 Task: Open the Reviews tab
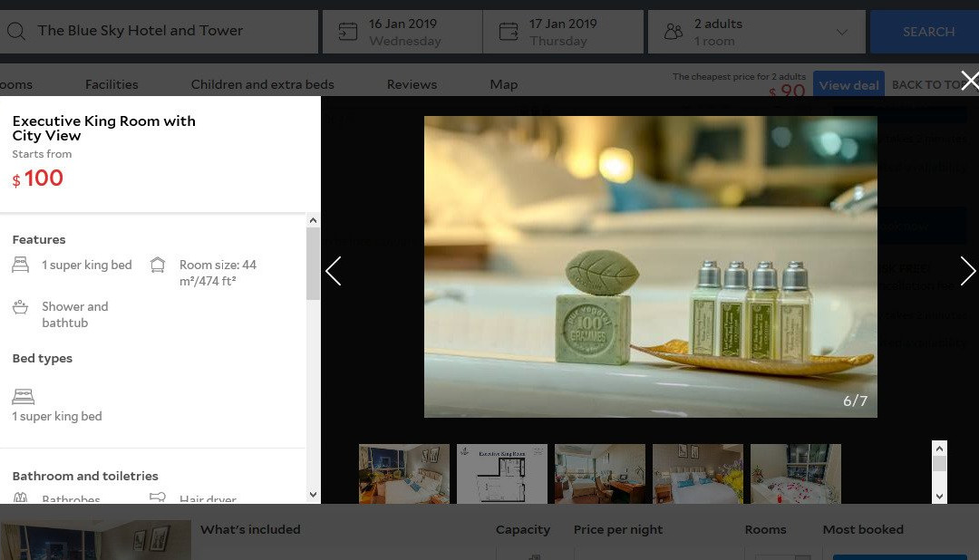click(412, 84)
